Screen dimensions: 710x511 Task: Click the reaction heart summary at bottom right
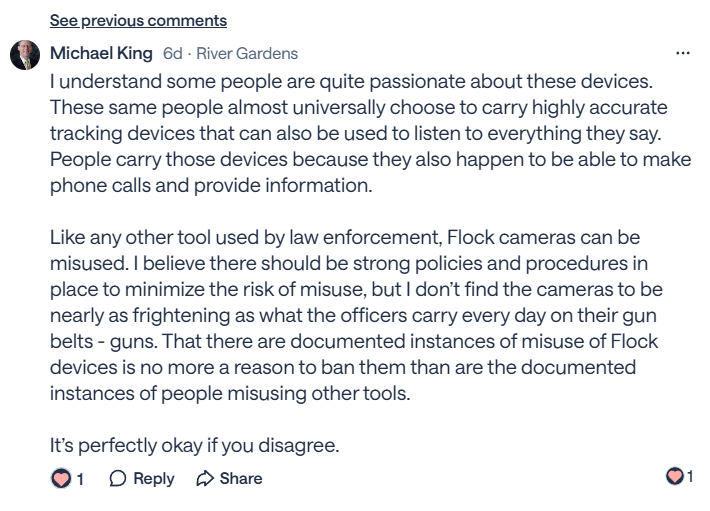pyautogui.click(x=675, y=477)
